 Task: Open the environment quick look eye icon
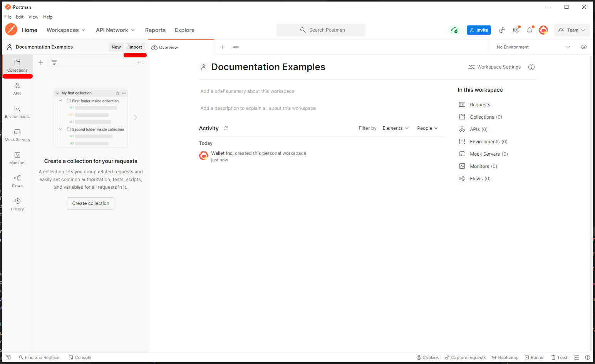pos(584,47)
